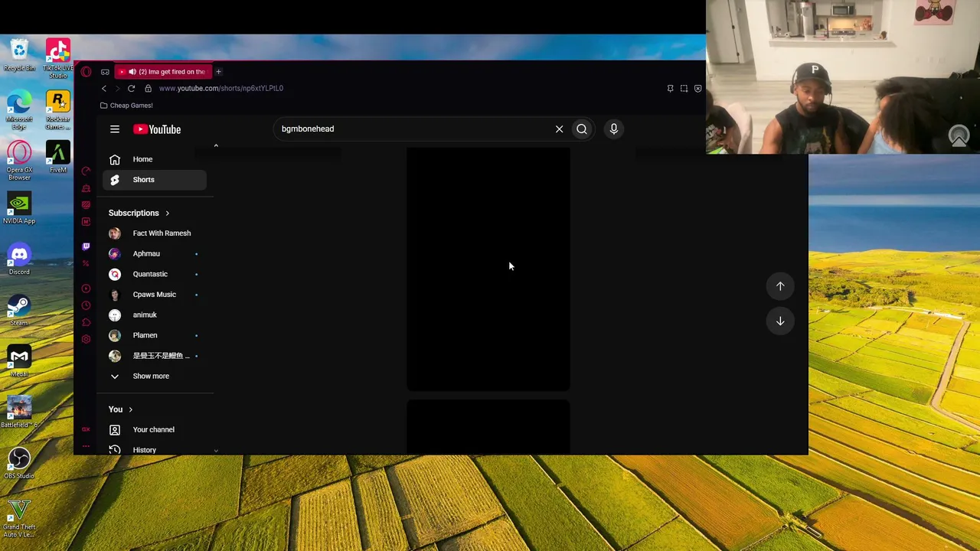Clear the YouTube search text
The height and width of the screenshot is (551, 980).
click(559, 129)
